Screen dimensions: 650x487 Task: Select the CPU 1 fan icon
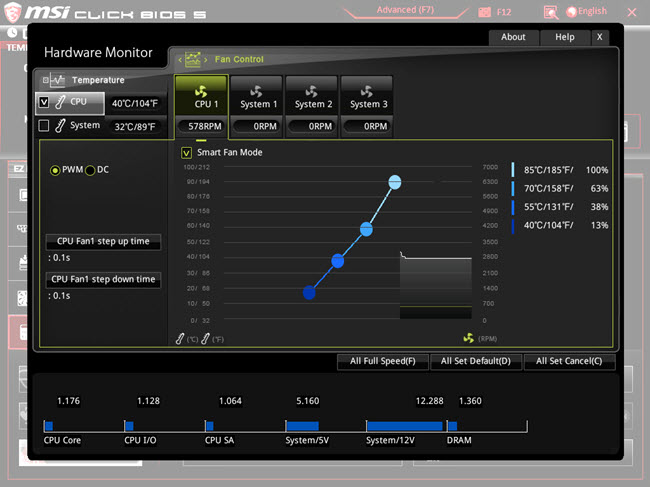(x=201, y=90)
